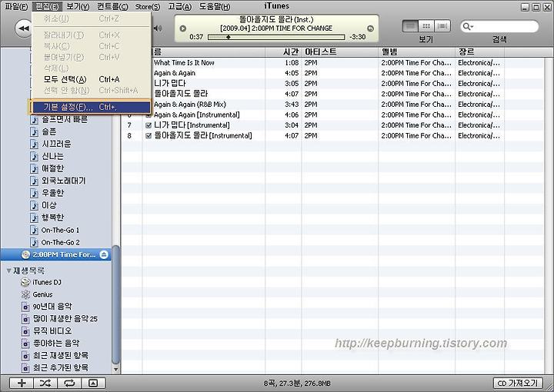Choose 기본 설정(F)... menu entry

(91, 107)
